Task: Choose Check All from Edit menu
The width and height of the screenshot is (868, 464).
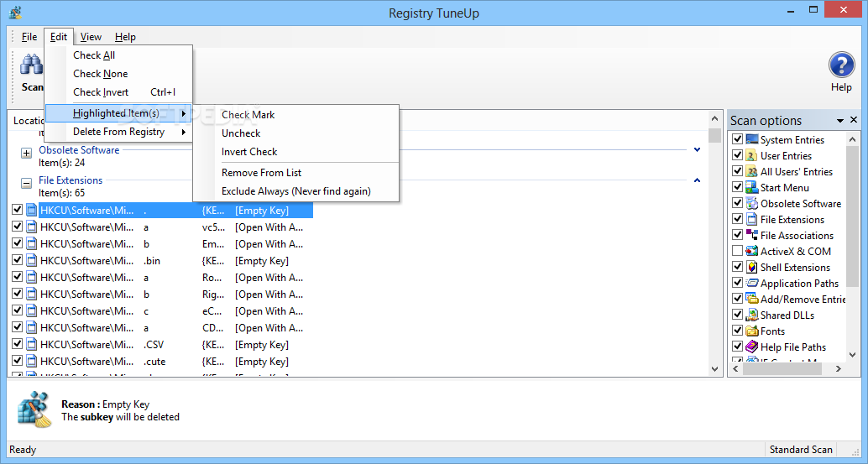Action: 118,55
